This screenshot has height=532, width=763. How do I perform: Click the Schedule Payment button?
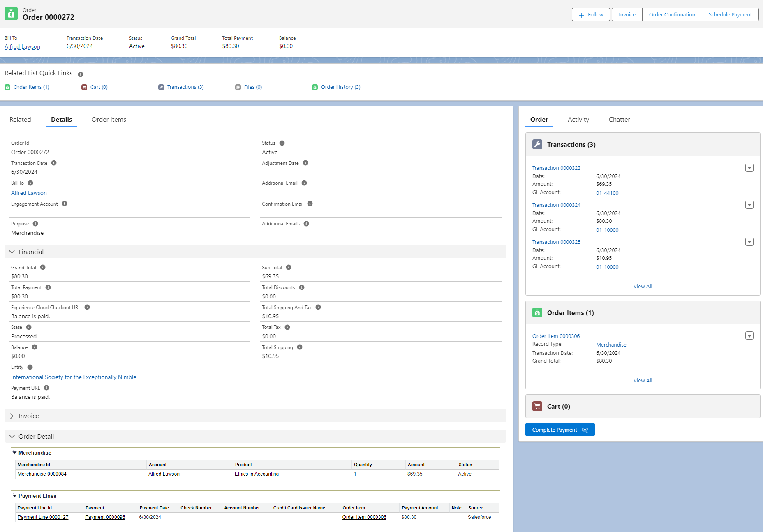click(x=730, y=14)
